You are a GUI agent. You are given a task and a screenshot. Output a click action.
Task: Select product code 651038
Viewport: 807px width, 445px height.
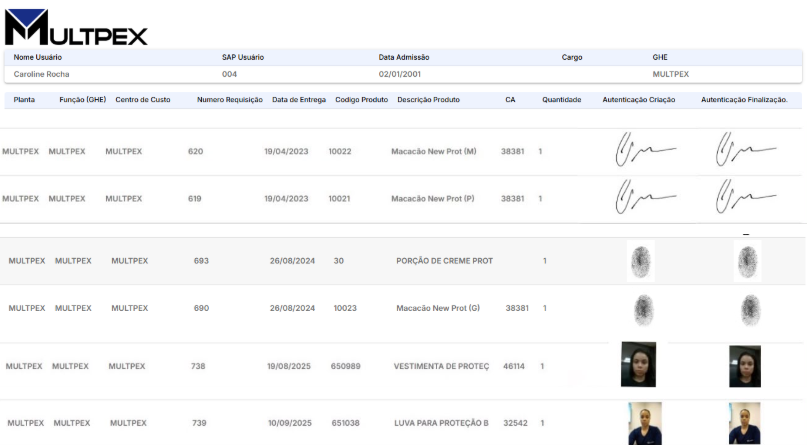coord(346,423)
